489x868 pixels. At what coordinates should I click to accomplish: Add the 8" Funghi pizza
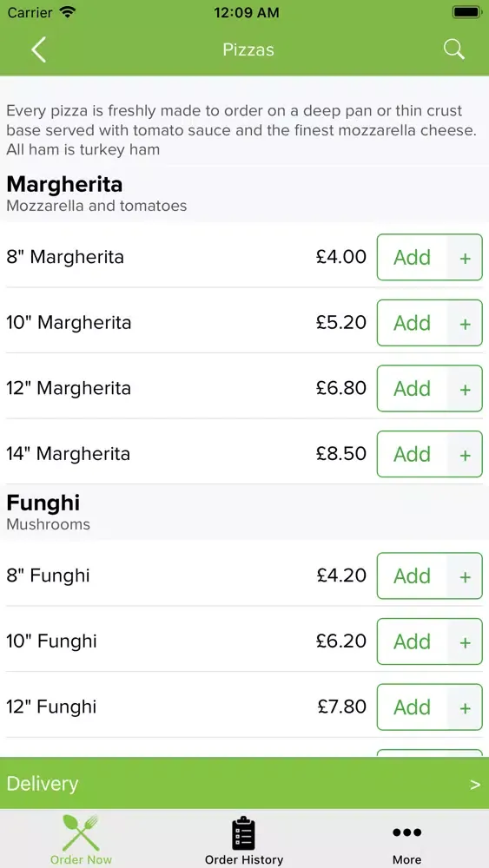point(412,575)
